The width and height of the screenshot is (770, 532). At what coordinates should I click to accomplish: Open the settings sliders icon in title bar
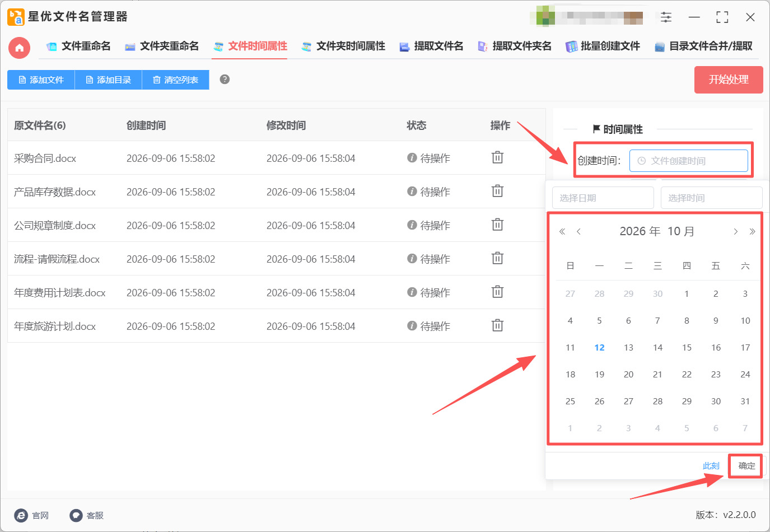666,17
